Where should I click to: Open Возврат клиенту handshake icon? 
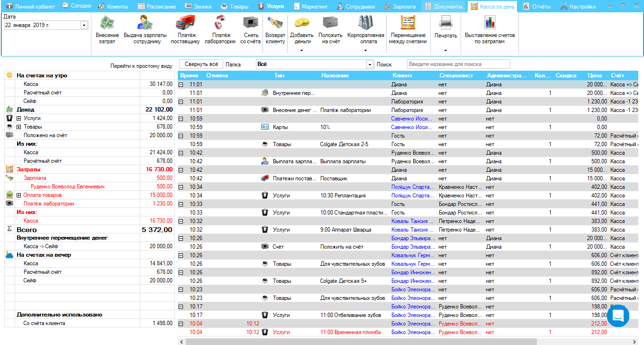pos(275,23)
